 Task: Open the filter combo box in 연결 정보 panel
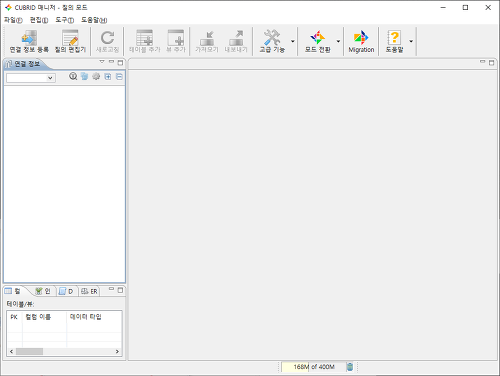coord(31,78)
